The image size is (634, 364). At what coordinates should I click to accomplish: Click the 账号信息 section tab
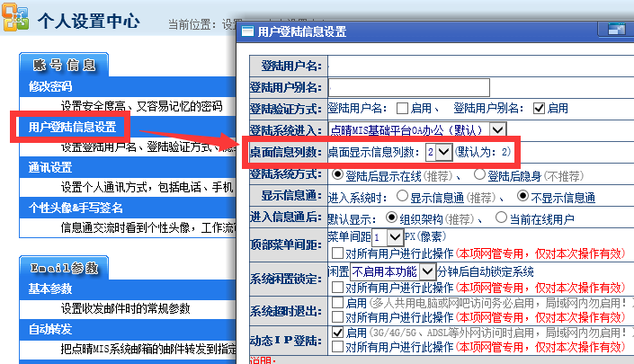click(x=64, y=65)
